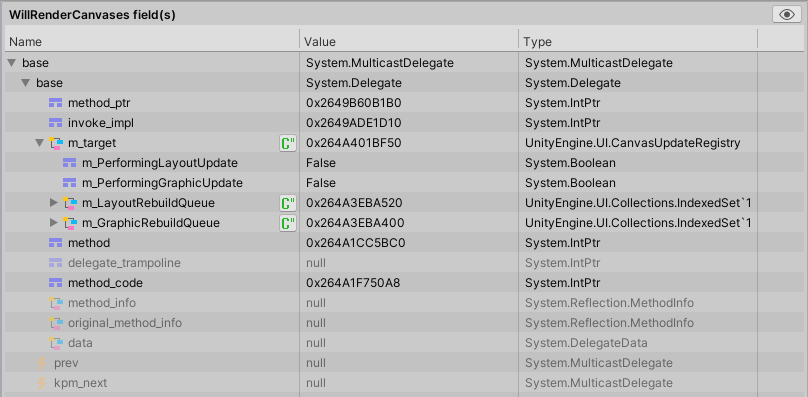
Task: Expand m_LayoutRebuildQueue
Action: tap(54, 203)
